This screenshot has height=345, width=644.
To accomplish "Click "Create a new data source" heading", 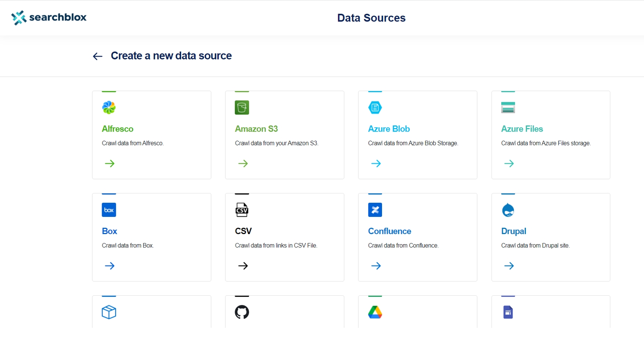I will tap(171, 56).
